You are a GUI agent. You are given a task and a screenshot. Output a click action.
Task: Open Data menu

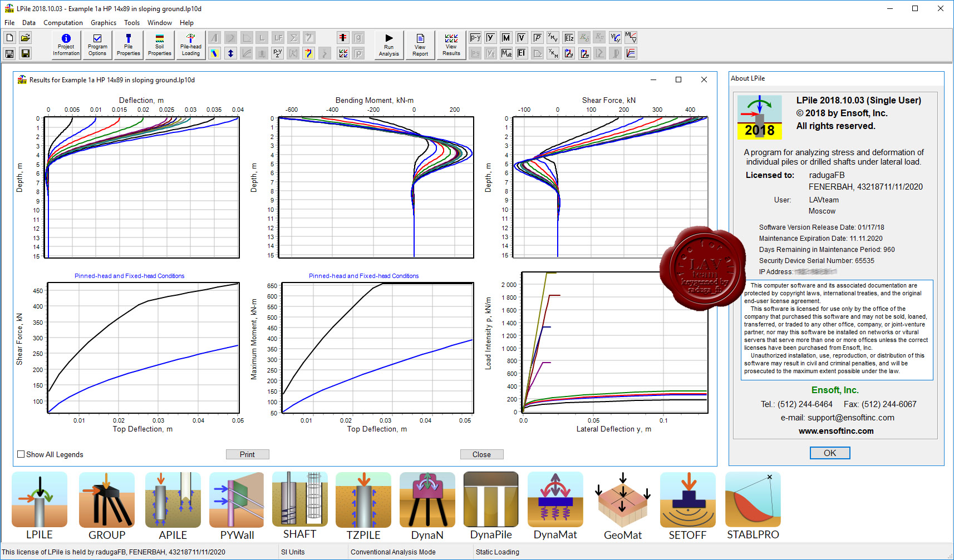tap(29, 23)
